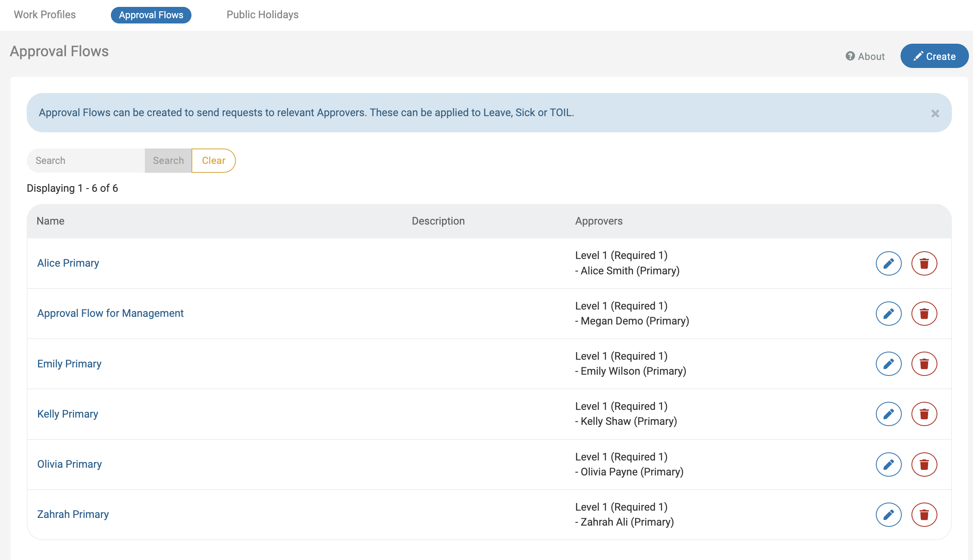Delete the Zahrah Primary flow
Image resolution: width=973 pixels, height=560 pixels.
click(x=924, y=514)
